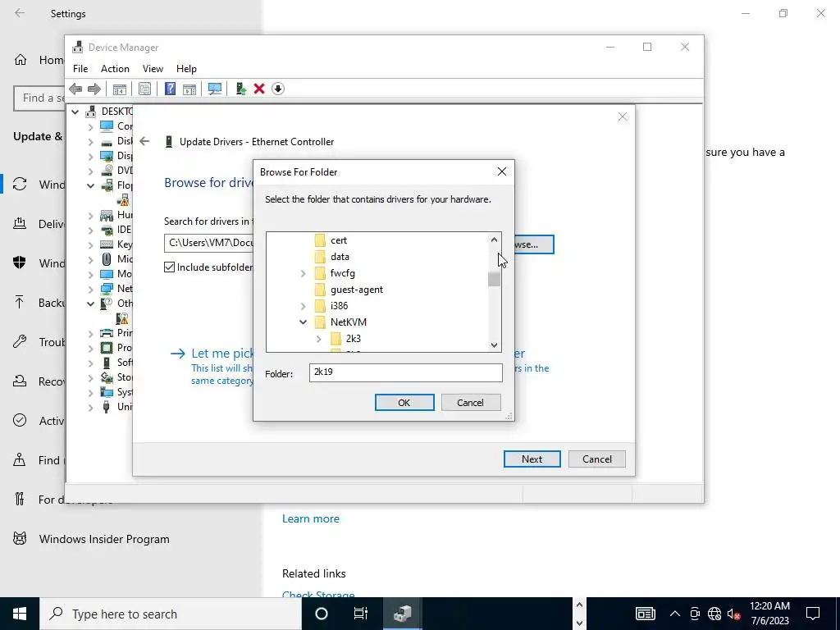Click the Back arrow in Device Manager toolbar
Screen dimensions: 840x630
coord(75,89)
